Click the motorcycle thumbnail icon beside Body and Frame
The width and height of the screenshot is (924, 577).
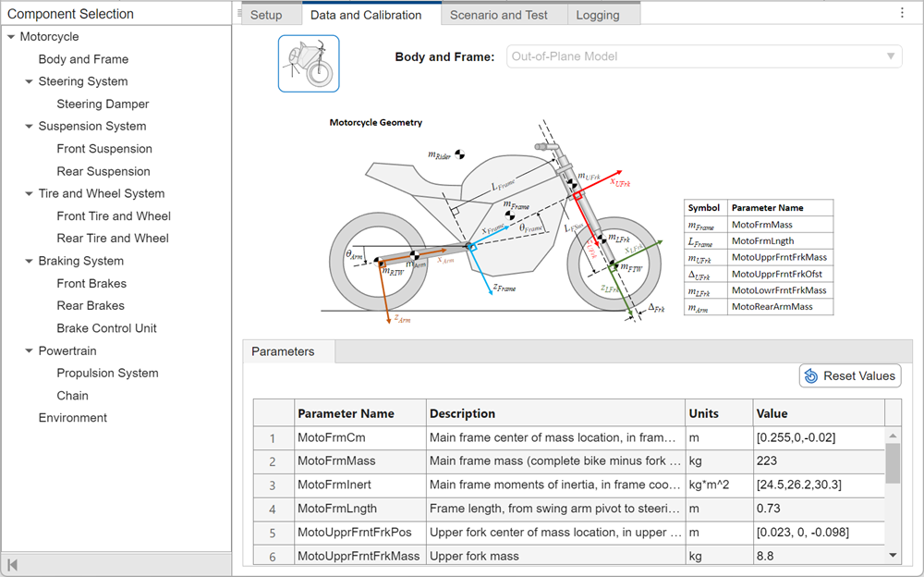(308, 63)
